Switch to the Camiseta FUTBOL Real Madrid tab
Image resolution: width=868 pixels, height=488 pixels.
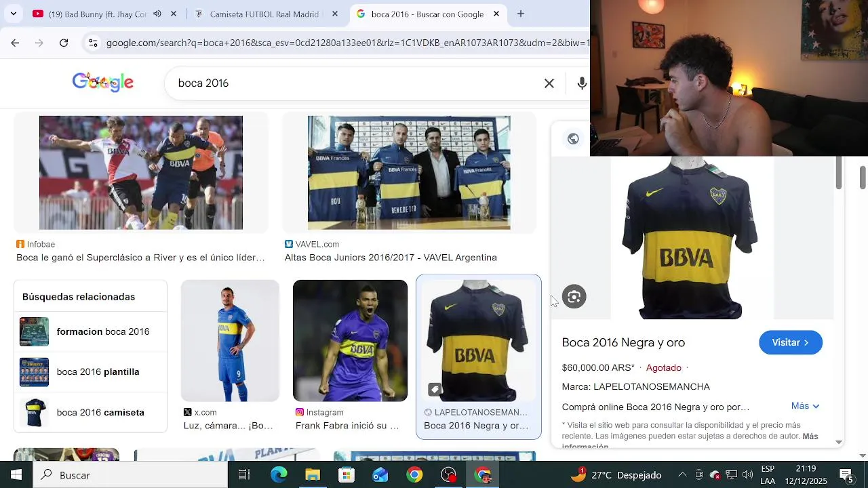264,14
